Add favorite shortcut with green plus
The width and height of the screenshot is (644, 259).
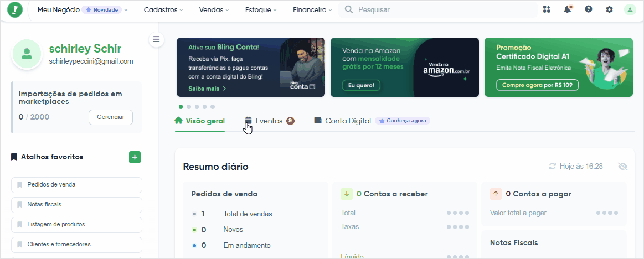[x=135, y=157]
